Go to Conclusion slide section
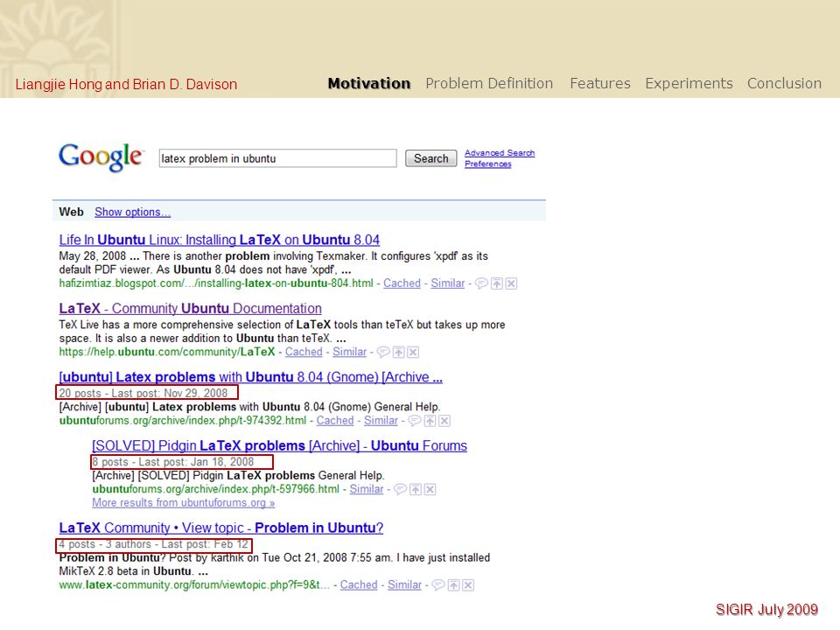840x630 pixels. tap(784, 84)
